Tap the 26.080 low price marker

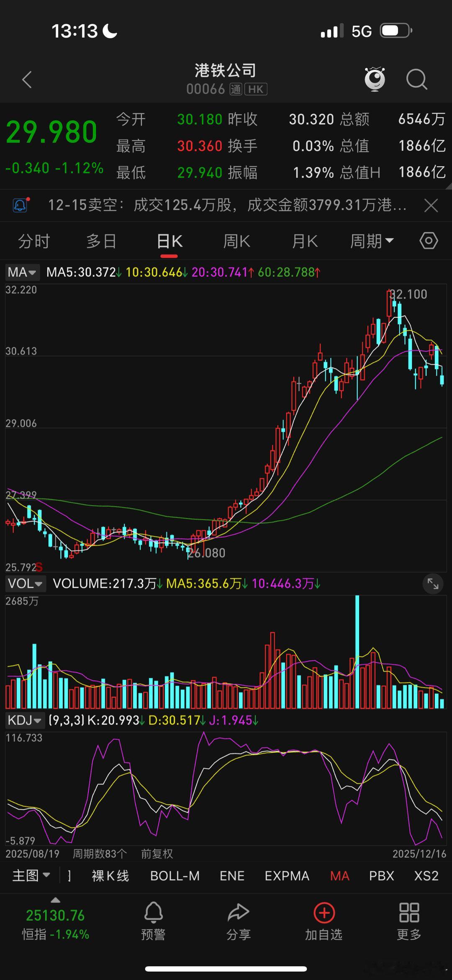[206, 553]
